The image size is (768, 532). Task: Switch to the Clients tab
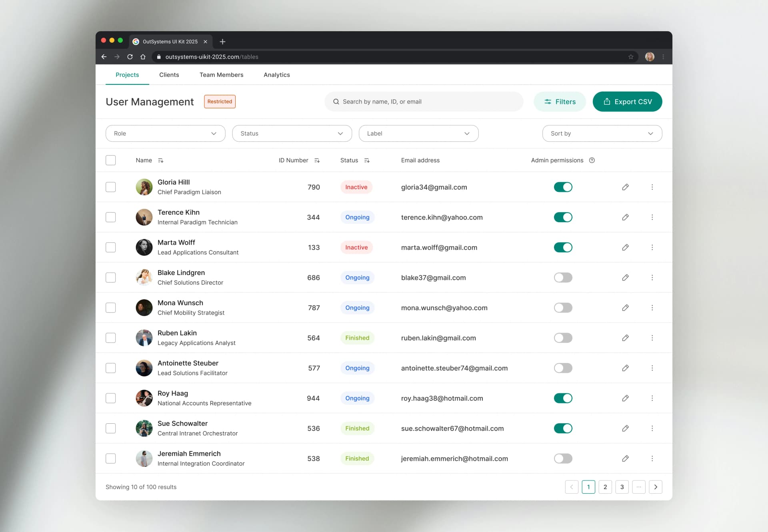[x=169, y=75]
